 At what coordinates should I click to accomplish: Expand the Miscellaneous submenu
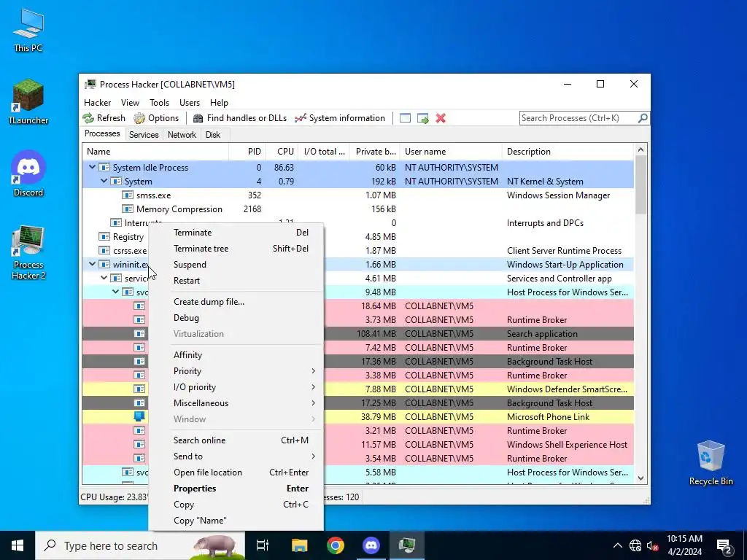(236, 403)
